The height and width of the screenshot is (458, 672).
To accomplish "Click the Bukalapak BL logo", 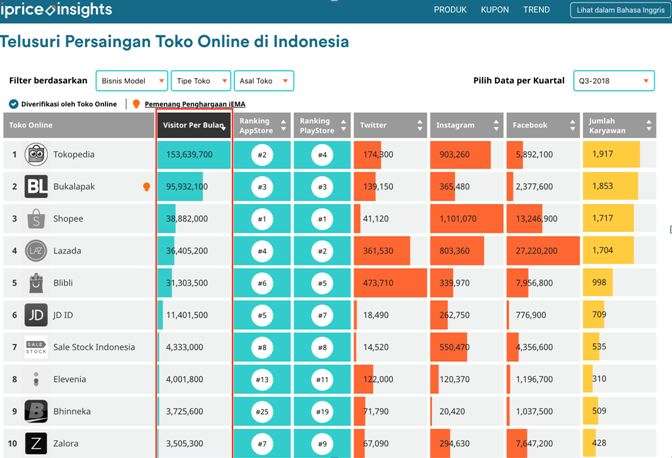I will click(x=36, y=186).
